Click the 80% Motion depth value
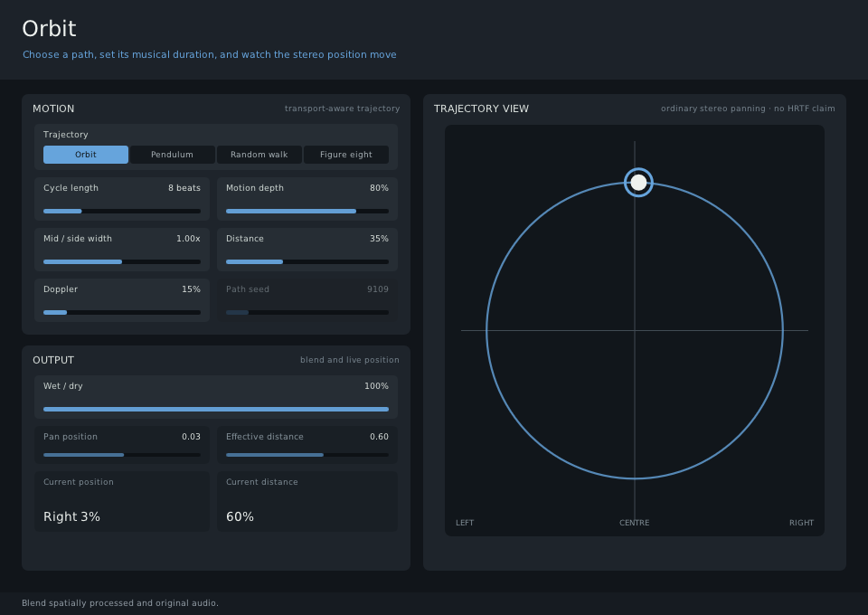This screenshot has height=615, width=868. 379,188
